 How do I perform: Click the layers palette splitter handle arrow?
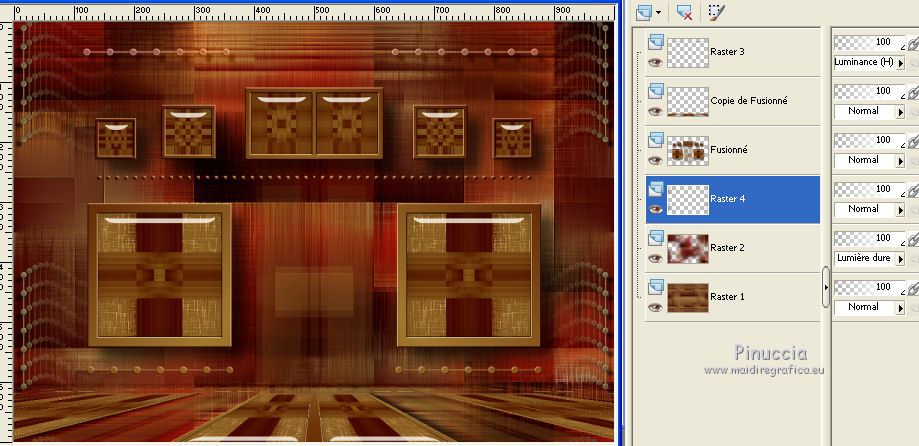click(x=826, y=287)
